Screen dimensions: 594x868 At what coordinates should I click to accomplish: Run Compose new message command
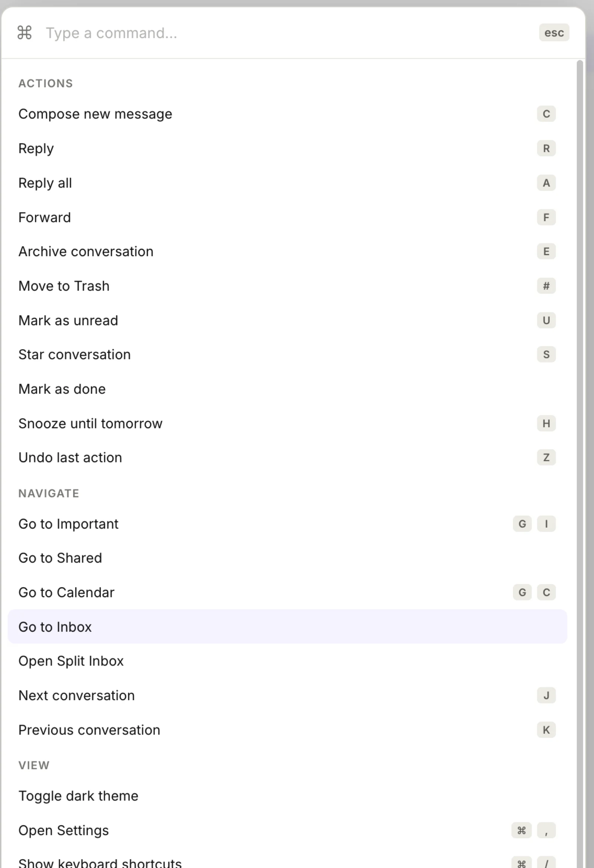[x=287, y=114]
